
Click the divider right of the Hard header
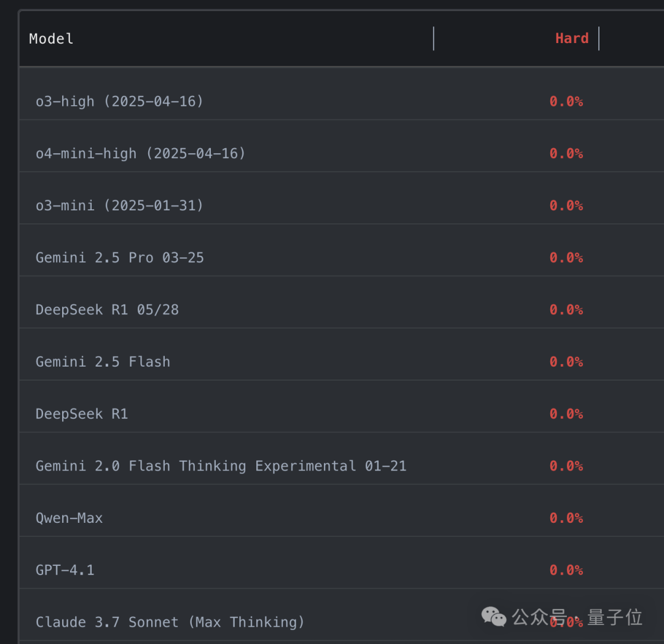599,39
